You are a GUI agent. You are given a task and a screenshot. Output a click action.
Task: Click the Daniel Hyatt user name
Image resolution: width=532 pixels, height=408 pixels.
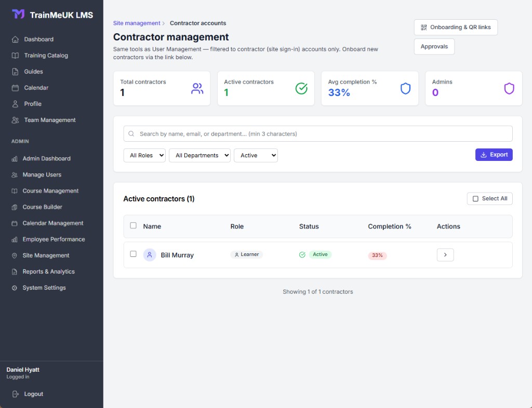click(x=23, y=370)
